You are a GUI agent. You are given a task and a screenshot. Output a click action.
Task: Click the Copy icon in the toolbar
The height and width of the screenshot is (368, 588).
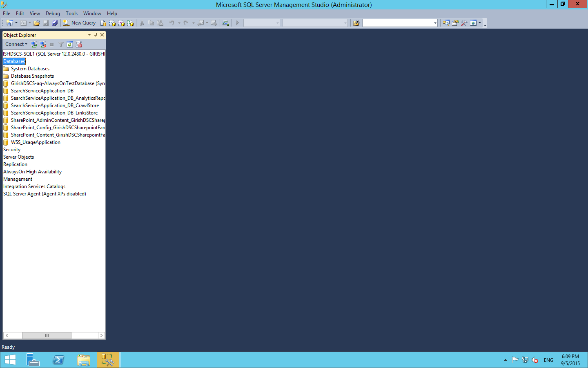[151, 23]
